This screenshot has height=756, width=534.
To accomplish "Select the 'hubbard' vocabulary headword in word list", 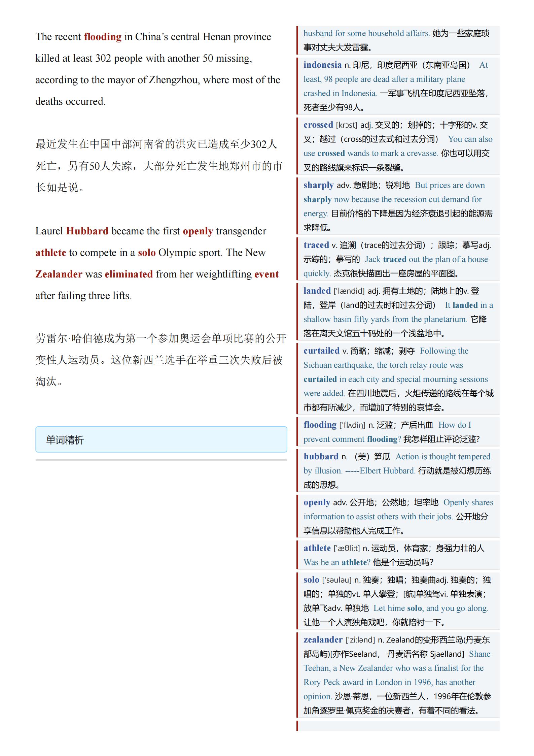I will 321,457.
